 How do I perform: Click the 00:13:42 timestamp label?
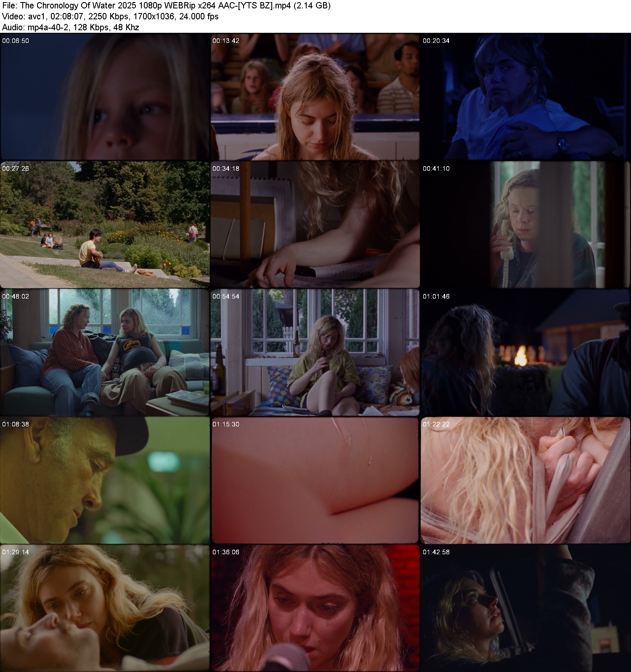tap(226, 41)
